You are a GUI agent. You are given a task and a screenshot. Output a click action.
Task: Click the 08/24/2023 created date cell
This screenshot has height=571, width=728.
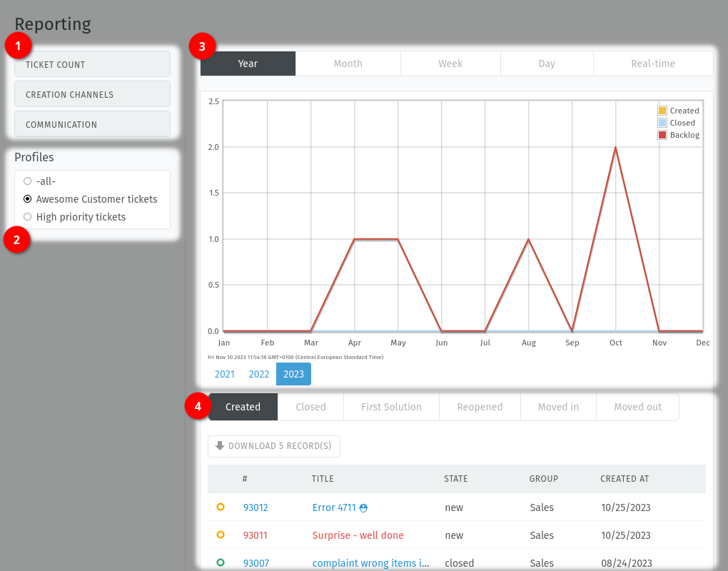627,563
